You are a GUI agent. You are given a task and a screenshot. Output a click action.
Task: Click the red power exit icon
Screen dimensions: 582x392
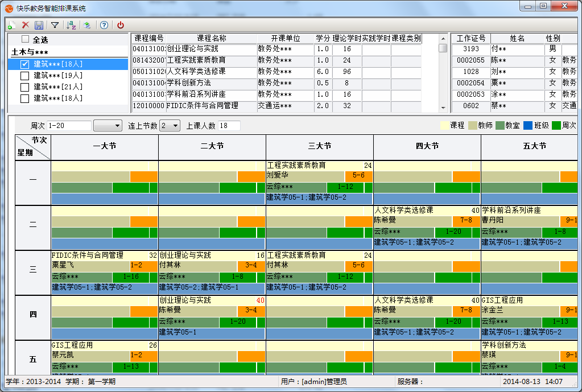point(120,25)
